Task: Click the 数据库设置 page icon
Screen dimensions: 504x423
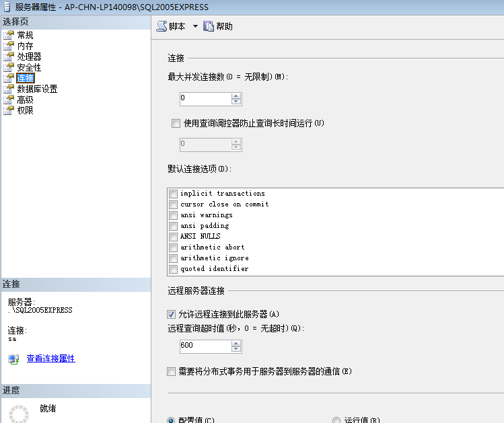Action: point(9,89)
